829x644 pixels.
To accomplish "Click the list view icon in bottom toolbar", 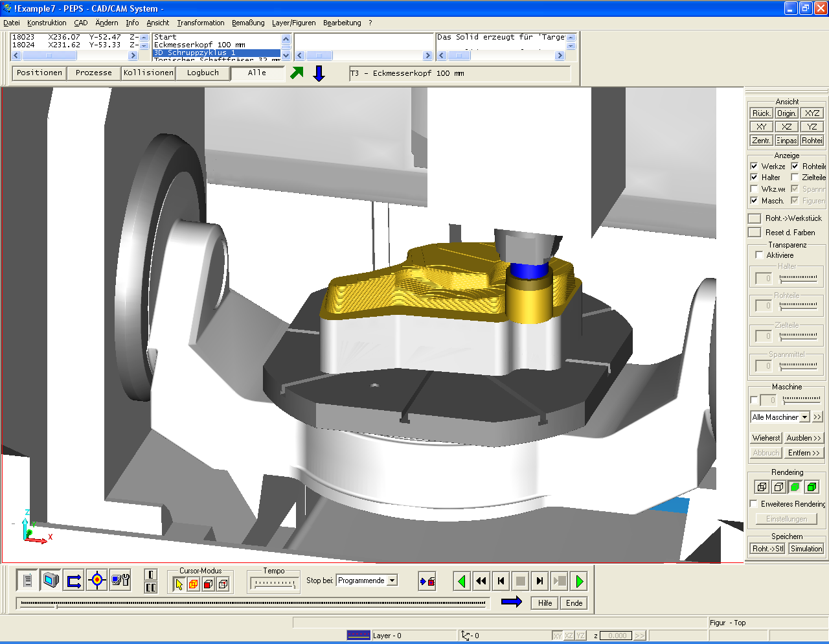I will click(x=27, y=581).
